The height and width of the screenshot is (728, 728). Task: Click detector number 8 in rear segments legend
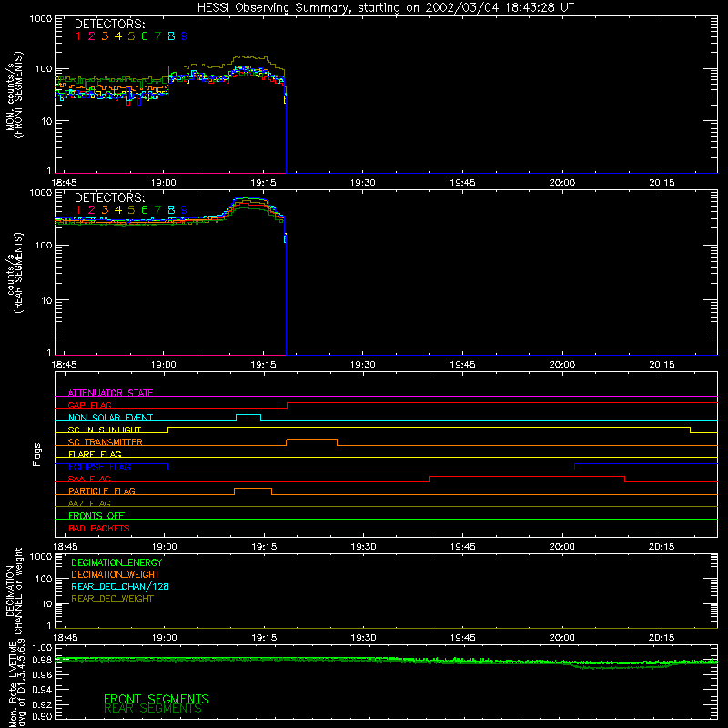[171, 210]
